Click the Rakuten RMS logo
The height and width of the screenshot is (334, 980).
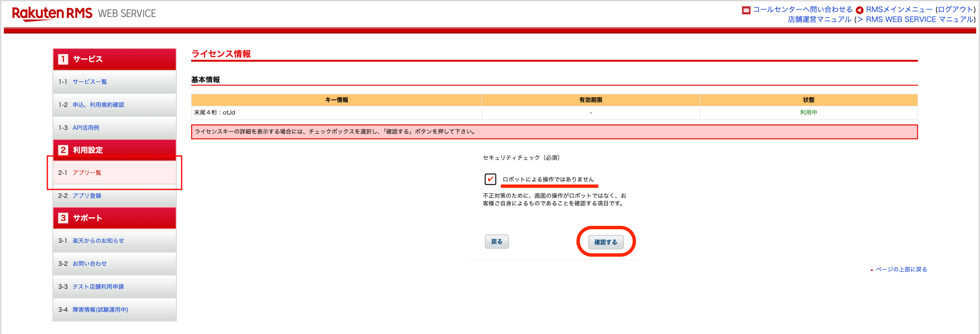pyautogui.click(x=52, y=13)
